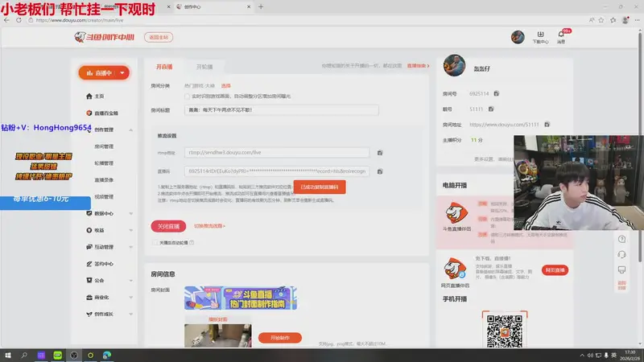Open the 下载中心 download center icon
The height and width of the screenshot is (362, 644).
[540, 36]
